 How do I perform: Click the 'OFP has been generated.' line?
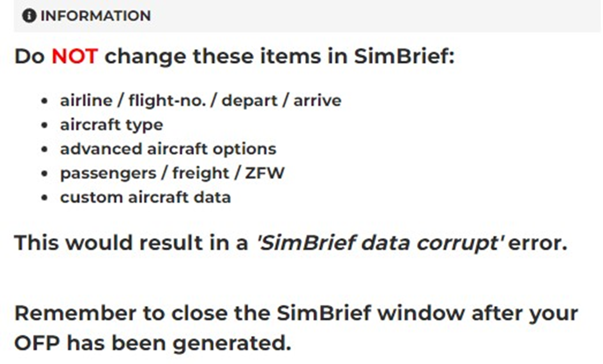pyautogui.click(x=153, y=344)
